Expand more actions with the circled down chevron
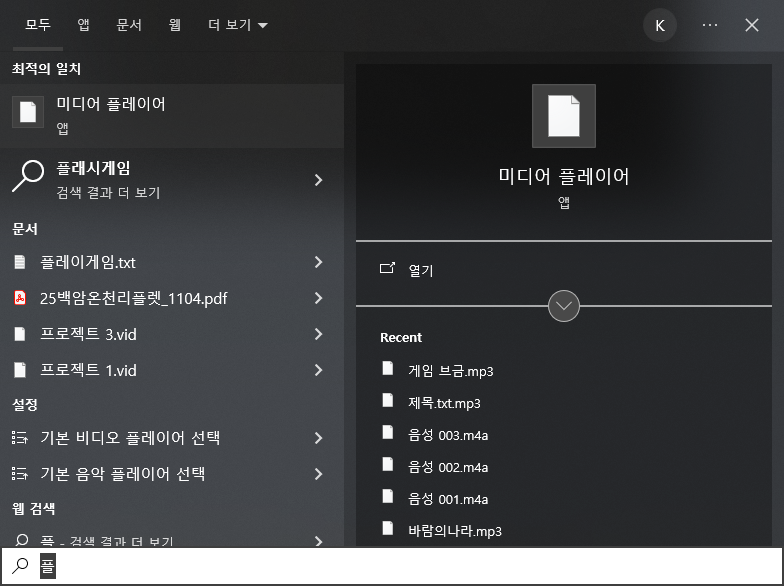784x586 pixels. click(x=564, y=306)
